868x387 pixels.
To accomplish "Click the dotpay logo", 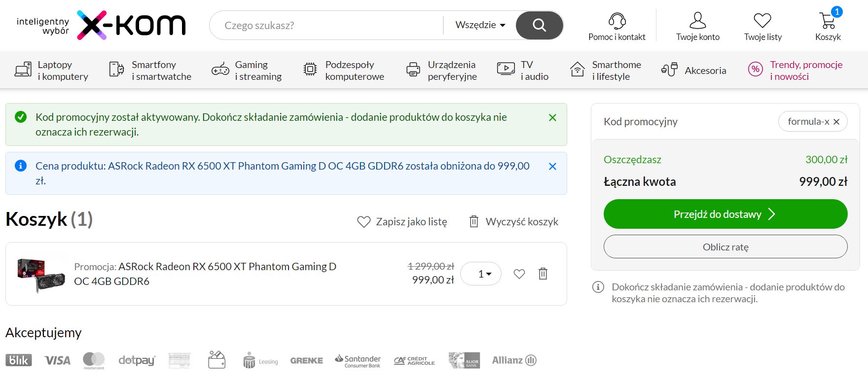I will click(137, 360).
